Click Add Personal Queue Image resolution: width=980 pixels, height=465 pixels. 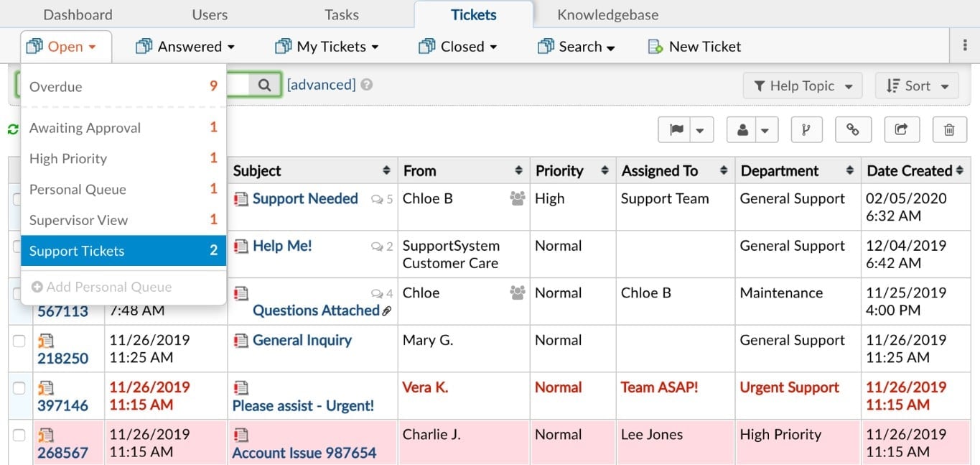(101, 287)
